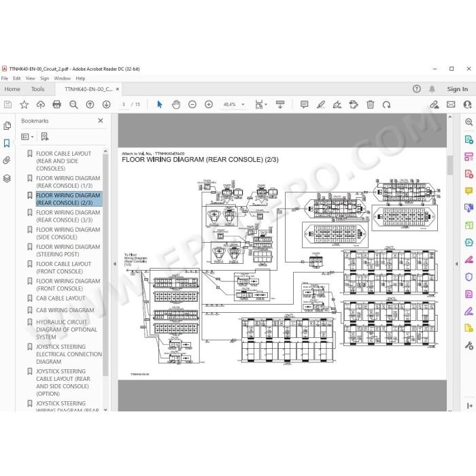The image size is (476, 476).
Task: Collapse the left navigation pane arrow
Action: [115, 264]
